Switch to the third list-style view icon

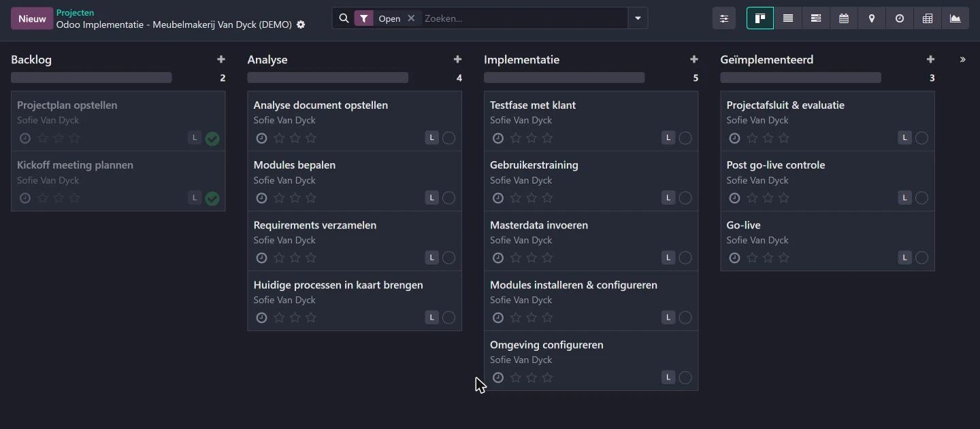pos(816,18)
